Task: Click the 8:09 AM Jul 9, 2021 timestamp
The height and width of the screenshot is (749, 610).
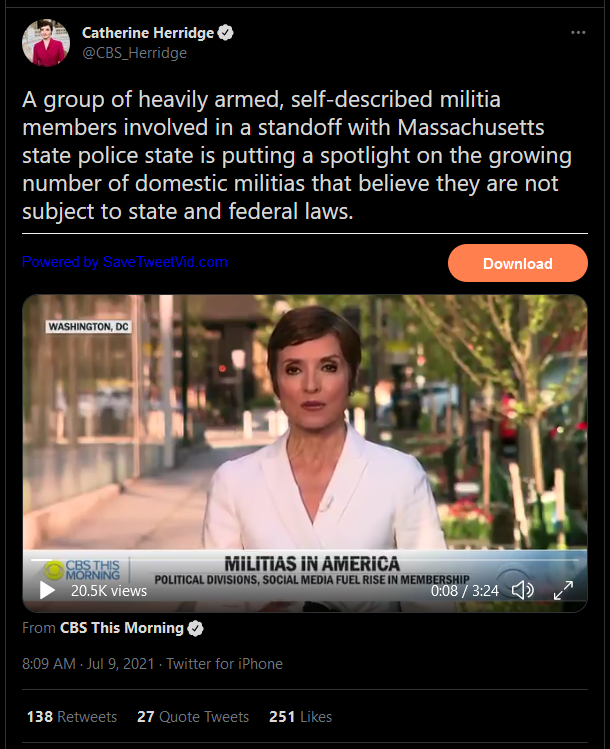Action: [88, 663]
